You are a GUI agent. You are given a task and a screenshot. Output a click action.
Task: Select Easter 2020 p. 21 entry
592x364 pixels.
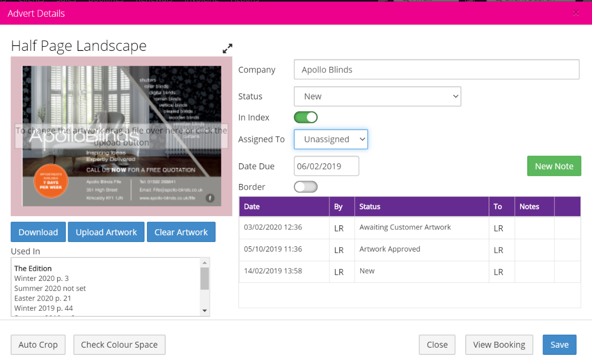pyautogui.click(x=43, y=298)
